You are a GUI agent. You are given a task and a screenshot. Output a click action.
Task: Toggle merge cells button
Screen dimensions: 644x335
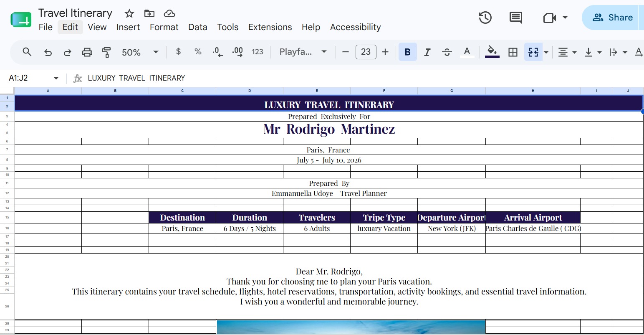[x=533, y=52]
